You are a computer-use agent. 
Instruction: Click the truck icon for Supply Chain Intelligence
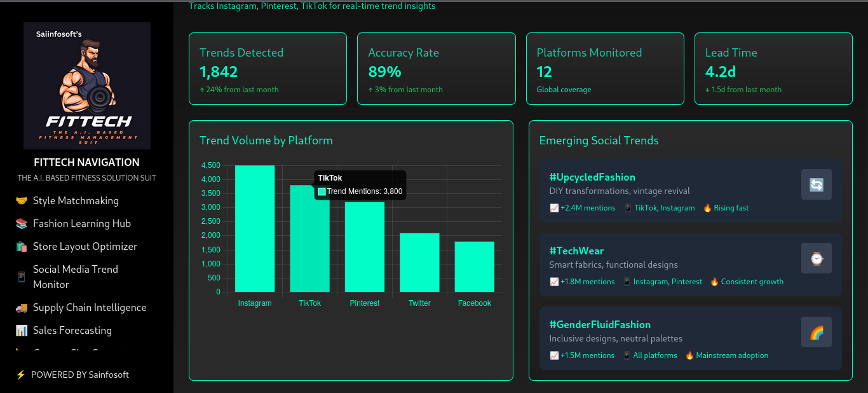pyautogui.click(x=22, y=308)
